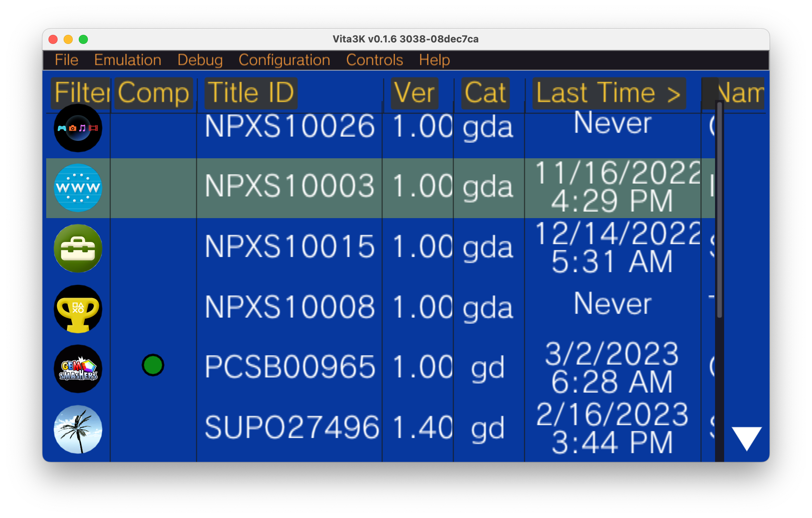Click the 12/14/2022 5:31 AM last time
The width and height of the screenshot is (812, 518).
coord(617,247)
